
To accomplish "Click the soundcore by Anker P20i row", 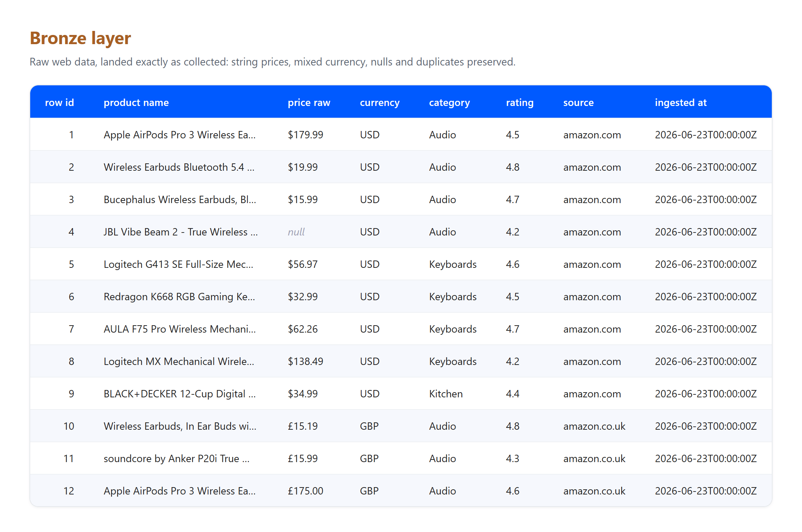I will coord(401,458).
